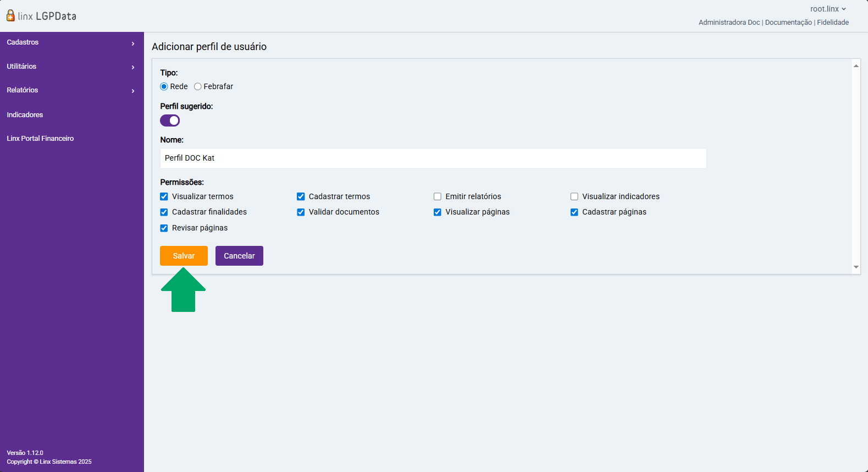Open the root.linx user dropdown

[x=828, y=9]
